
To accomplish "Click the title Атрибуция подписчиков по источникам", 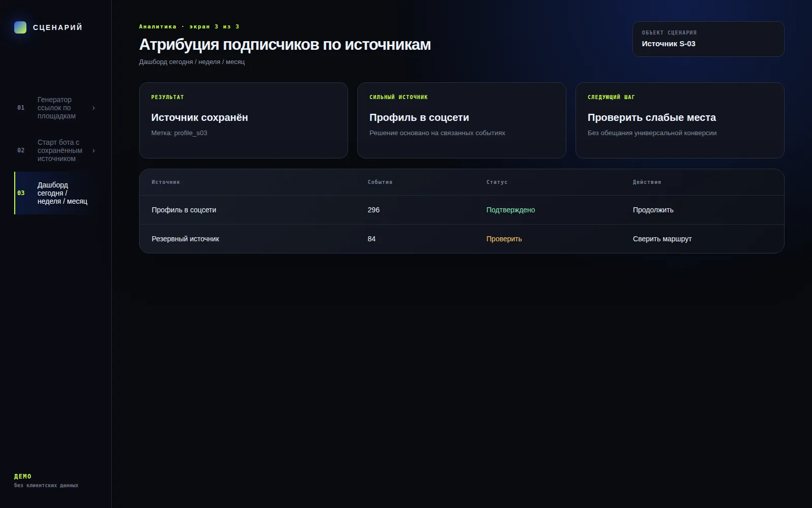I will point(285,45).
